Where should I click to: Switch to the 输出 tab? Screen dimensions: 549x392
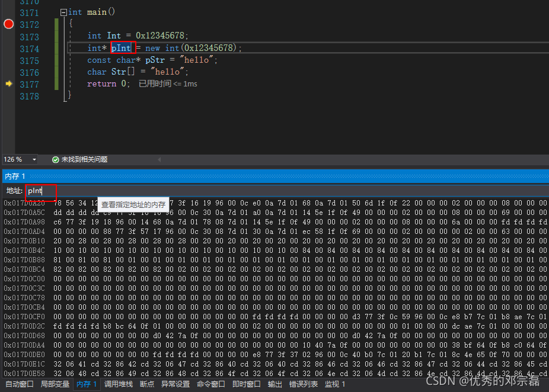275,384
